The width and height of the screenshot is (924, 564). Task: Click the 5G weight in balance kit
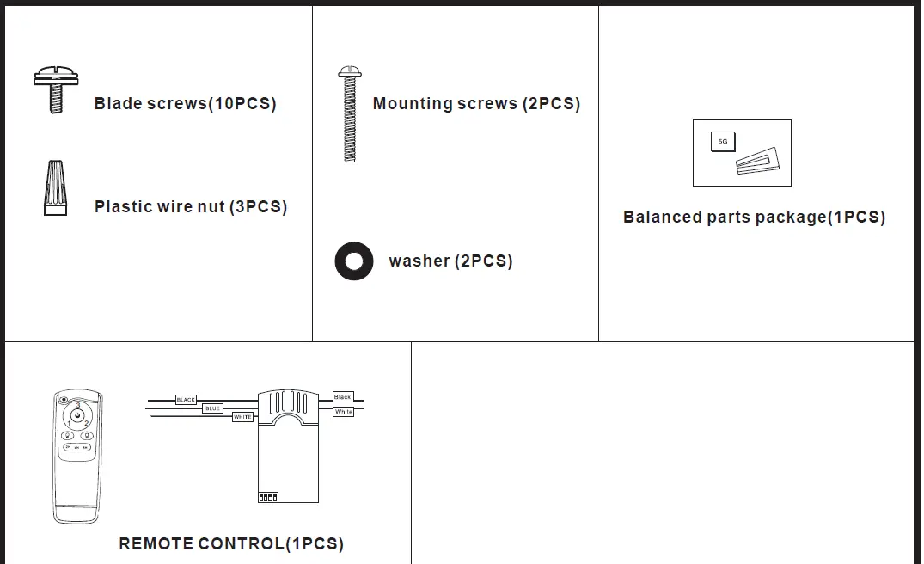click(723, 142)
